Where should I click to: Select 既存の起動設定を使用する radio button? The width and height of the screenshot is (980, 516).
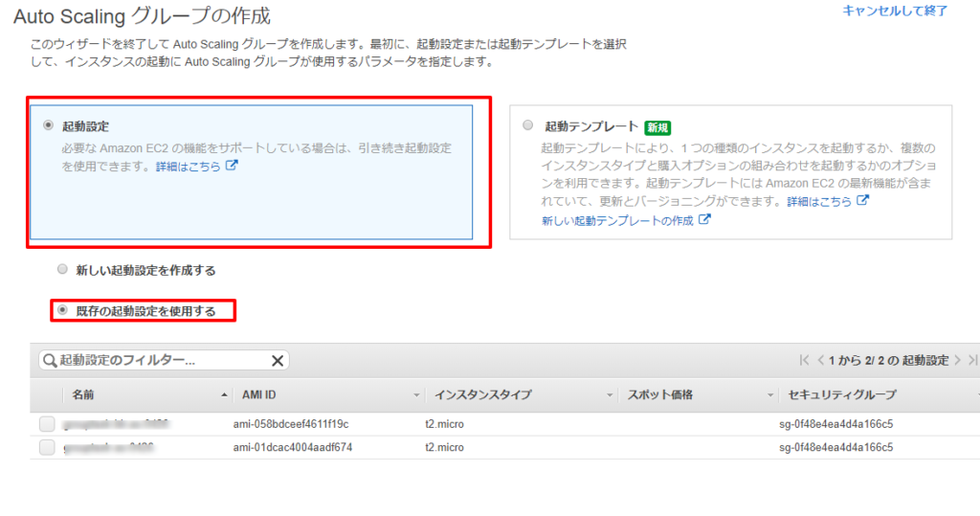pyautogui.click(x=63, y=310)
